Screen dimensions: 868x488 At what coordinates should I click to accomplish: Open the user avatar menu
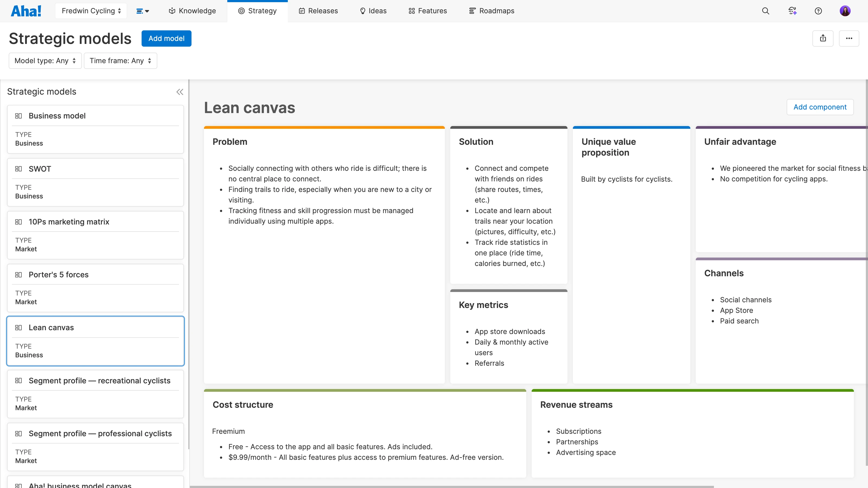(845, 11)
